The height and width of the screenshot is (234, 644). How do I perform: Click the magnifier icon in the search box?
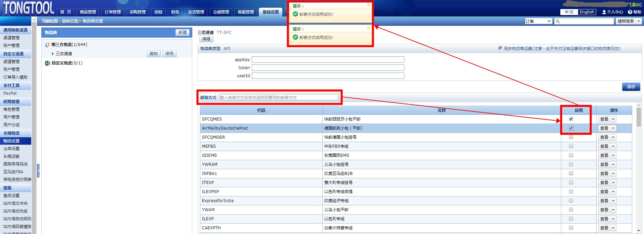click(x=558, y=21)
